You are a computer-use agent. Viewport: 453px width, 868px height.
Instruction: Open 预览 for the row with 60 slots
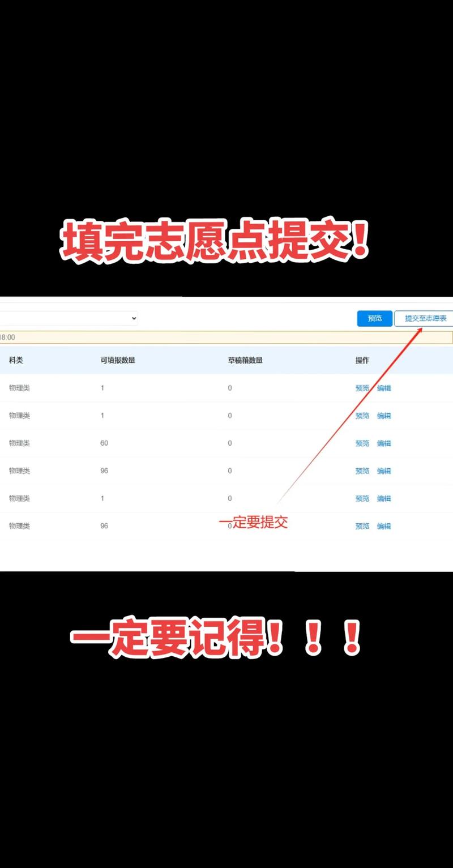[x=363, y=443]
